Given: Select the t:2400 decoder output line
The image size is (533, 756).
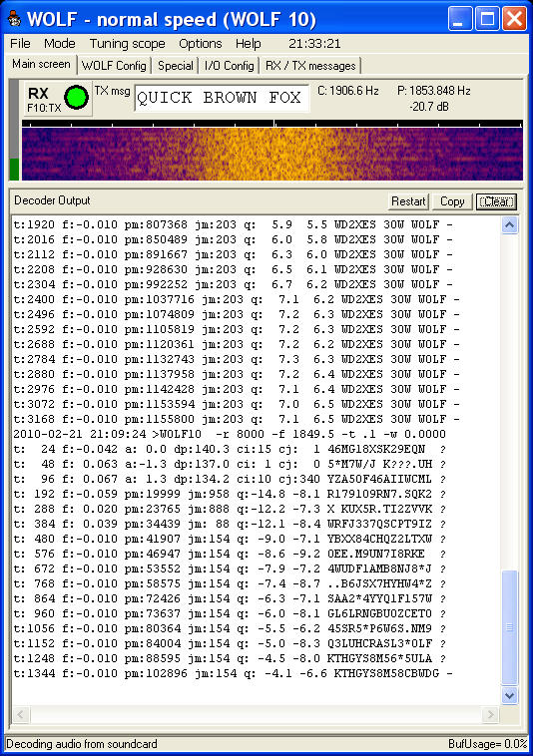Looking at the screenshot, I should tap(237, 299).
